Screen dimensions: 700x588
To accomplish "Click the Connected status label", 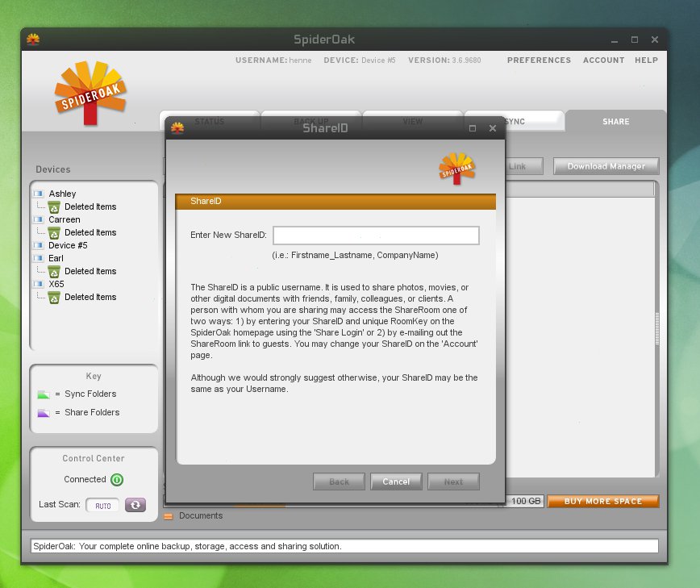I will 85,479.
